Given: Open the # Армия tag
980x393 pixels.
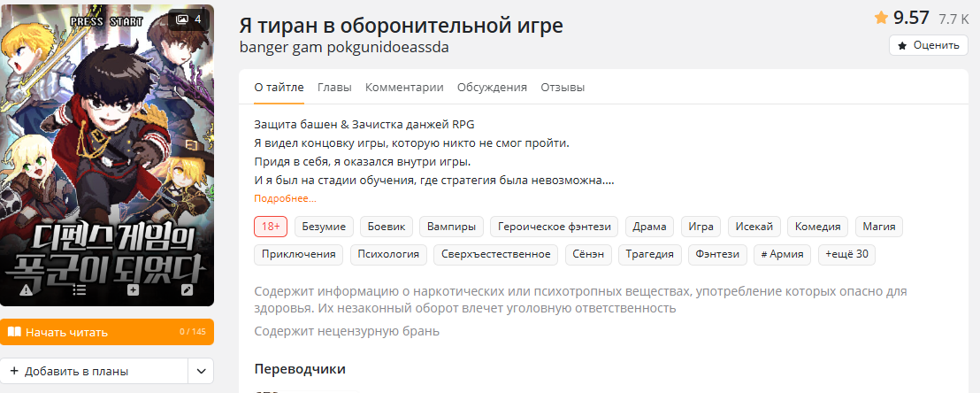Looking at the screenshot, I should click(x=782, y=255).
